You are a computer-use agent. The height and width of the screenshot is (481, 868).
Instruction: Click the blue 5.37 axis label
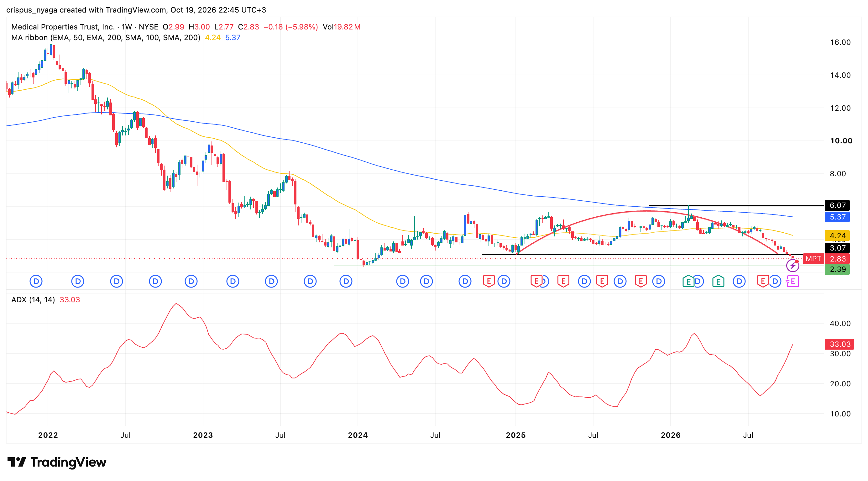coord(837,217)
